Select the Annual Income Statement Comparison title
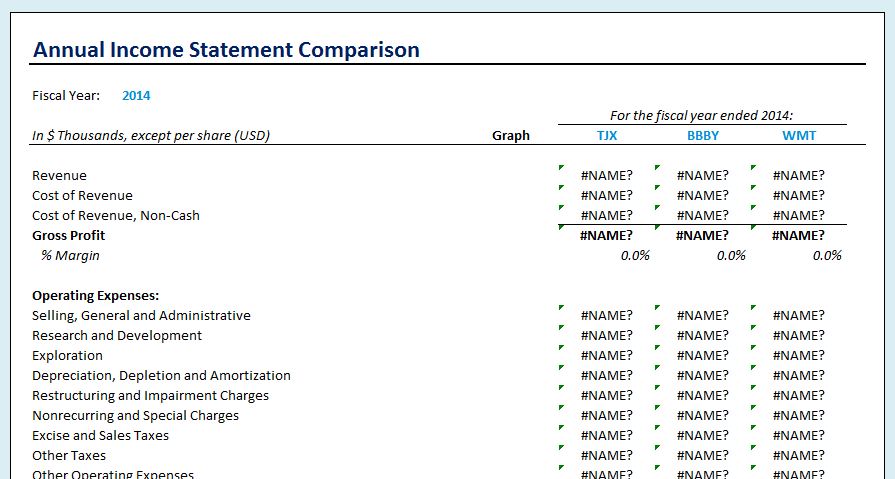The width and height of the screenshot is (895, 479). pyautogui.click(x=226, y=50)
